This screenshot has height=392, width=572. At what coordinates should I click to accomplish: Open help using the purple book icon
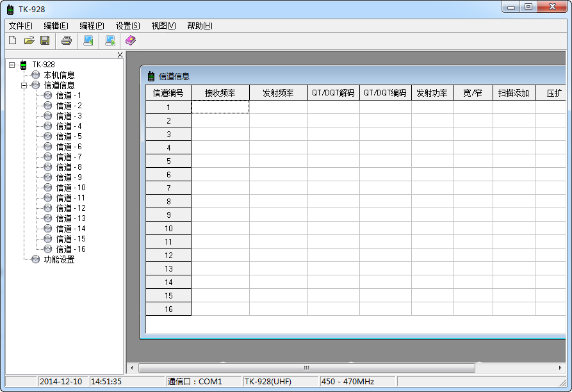click(x=130, y=40)
